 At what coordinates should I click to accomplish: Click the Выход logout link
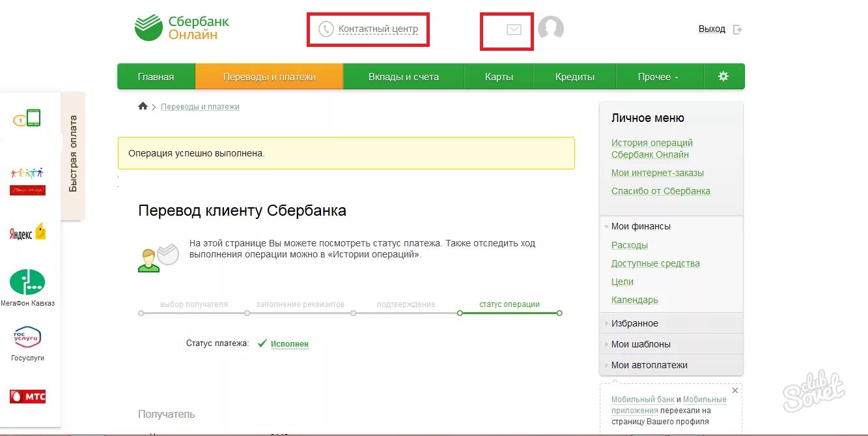(x=712, y=29)
